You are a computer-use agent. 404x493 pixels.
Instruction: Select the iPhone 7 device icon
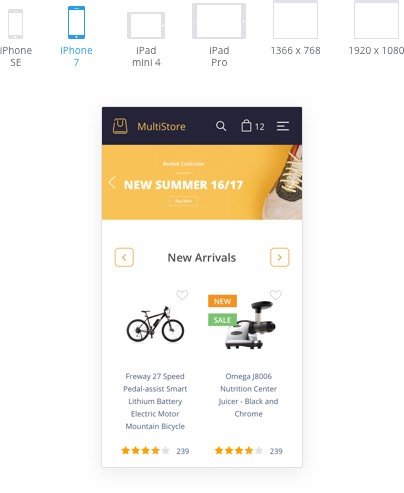pyautogui.click(x=76, y=22)
